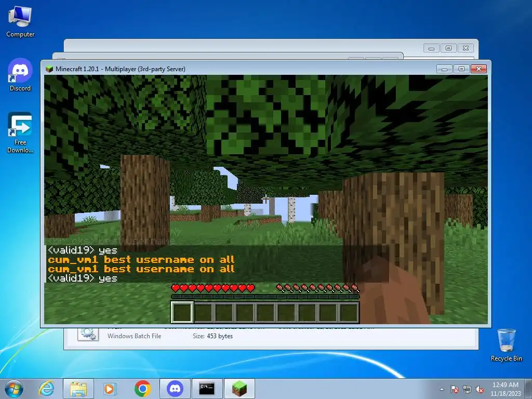This screenshot has width=532, height=399.
Task: Click the batch file gear icon in details pane
Action: point(88,334)
